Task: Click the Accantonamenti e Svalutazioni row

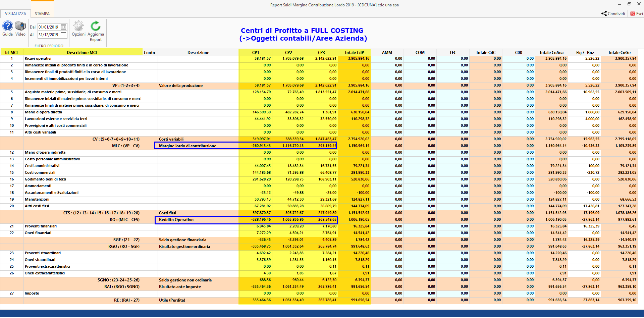Action: [x=319, y=193]
